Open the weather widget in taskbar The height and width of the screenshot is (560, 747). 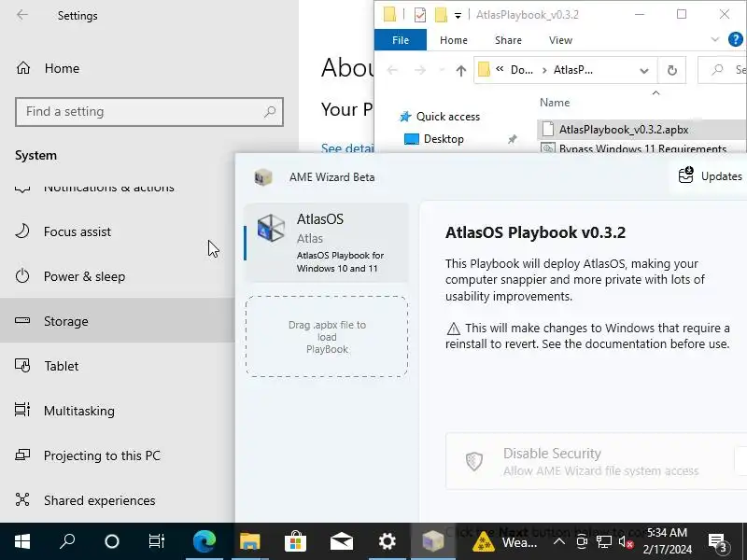coord(505,542)
